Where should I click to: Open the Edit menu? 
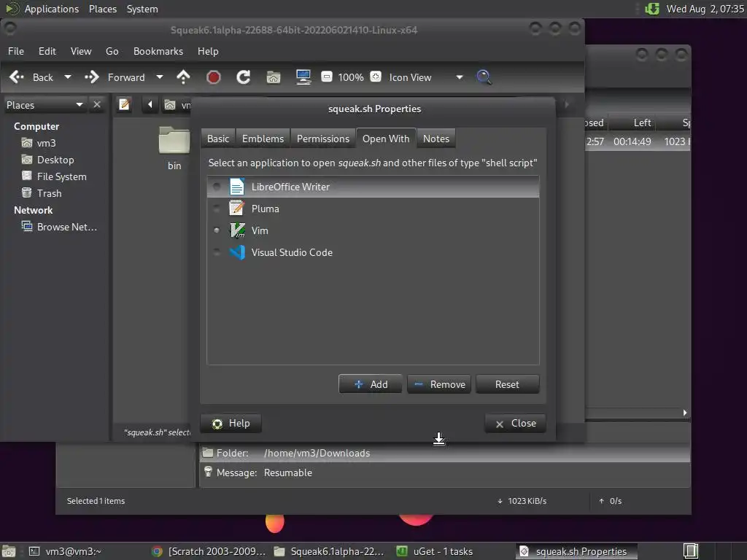(47, 51)
